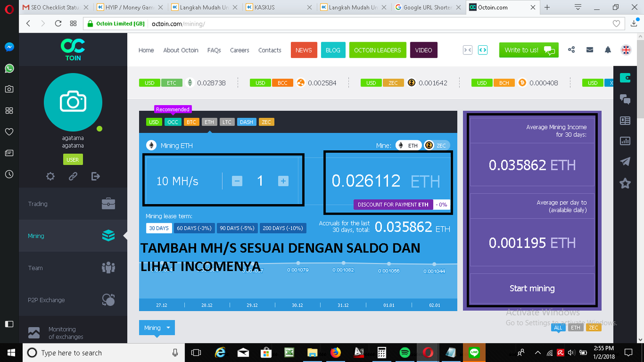The height and width of the screenshot is (362, 644).
Task: Open WhatsApp in Opera sidebar
Action: click(x=9, y=68)
